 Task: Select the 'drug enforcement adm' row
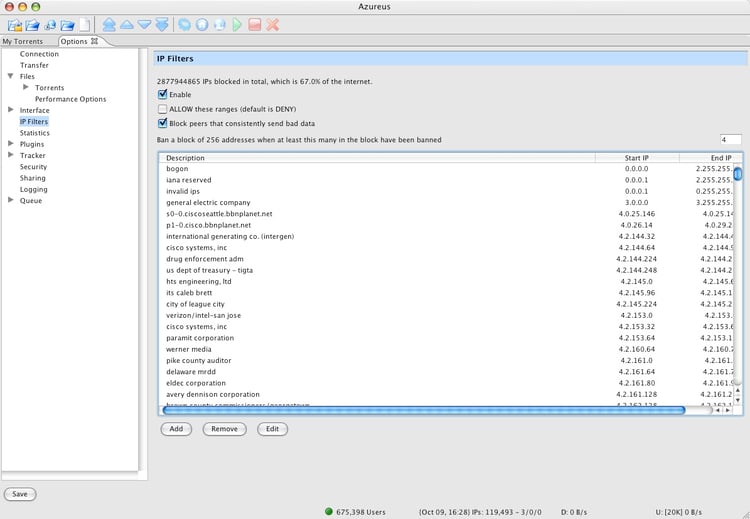tap(446, 259)
